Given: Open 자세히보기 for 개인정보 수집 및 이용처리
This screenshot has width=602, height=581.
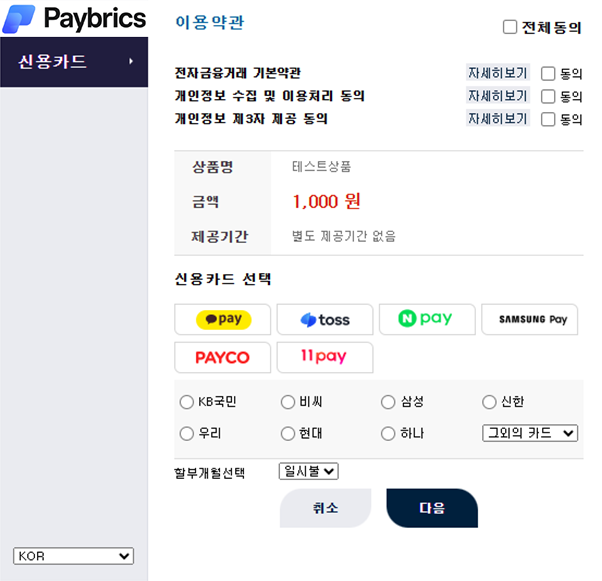Looking at the screenshot, I should click(x=497, y=96).
